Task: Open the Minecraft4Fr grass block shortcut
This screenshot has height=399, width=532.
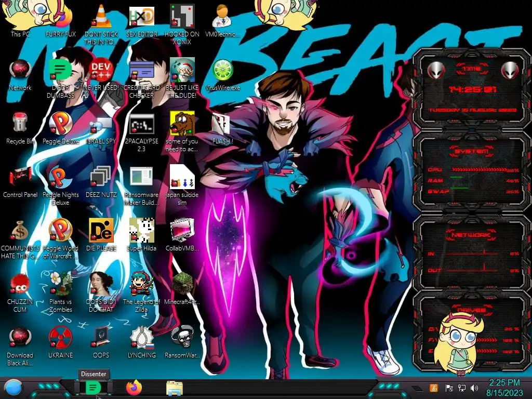Action: 182,288
